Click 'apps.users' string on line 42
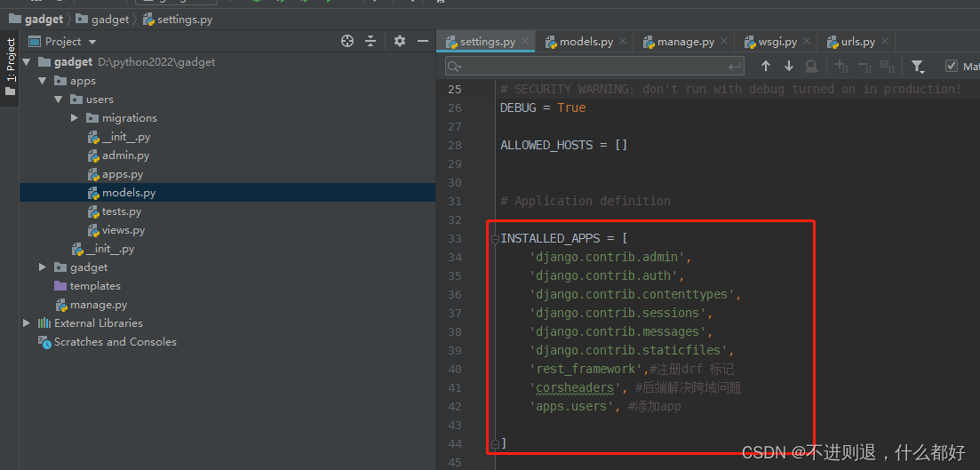 571,407
